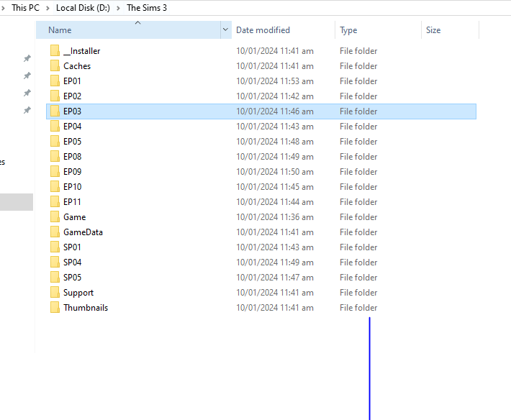Screen dimensions: 511x420
Task: Select the EP11 folder icon
Action: click(55, 202)
